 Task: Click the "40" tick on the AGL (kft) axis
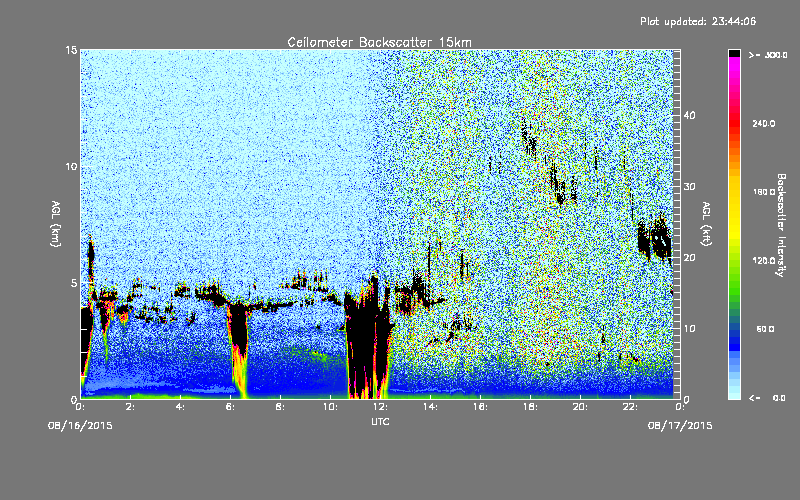[689, 115]
